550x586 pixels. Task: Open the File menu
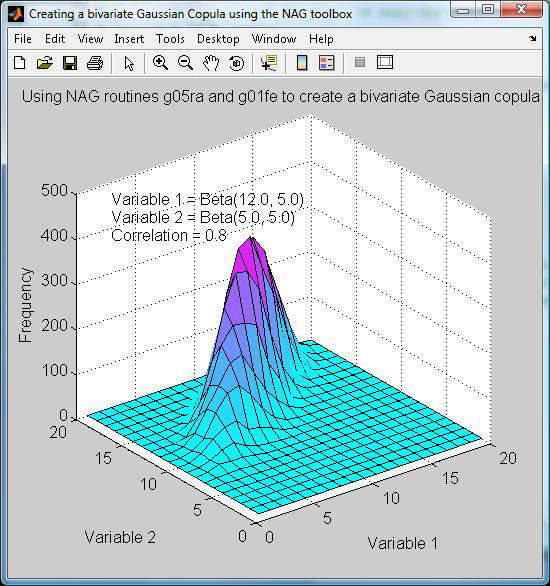[23, 38]
